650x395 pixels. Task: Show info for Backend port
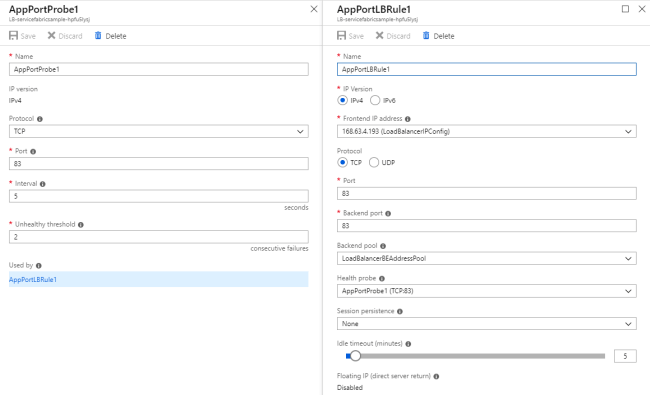[388, 214]
